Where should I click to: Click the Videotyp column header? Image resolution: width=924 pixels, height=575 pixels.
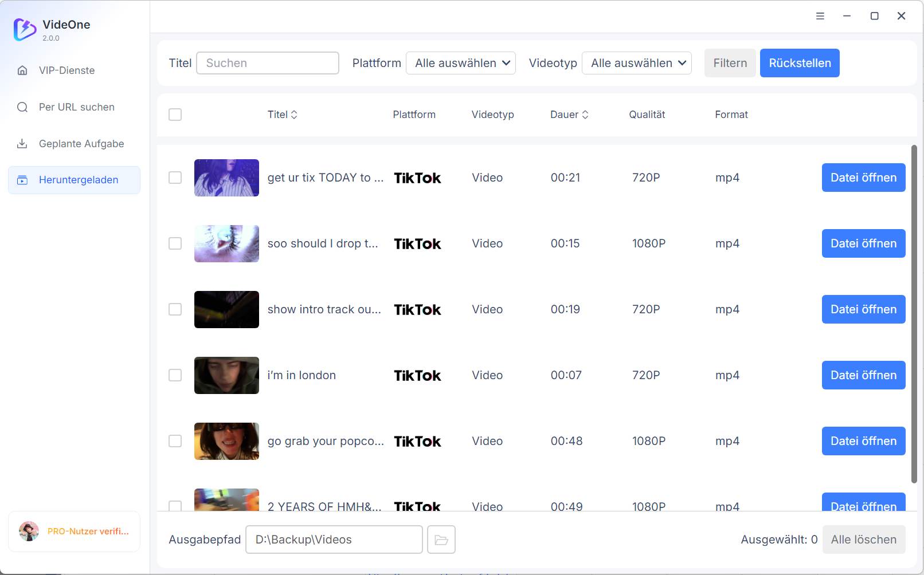tap(492, 115)
